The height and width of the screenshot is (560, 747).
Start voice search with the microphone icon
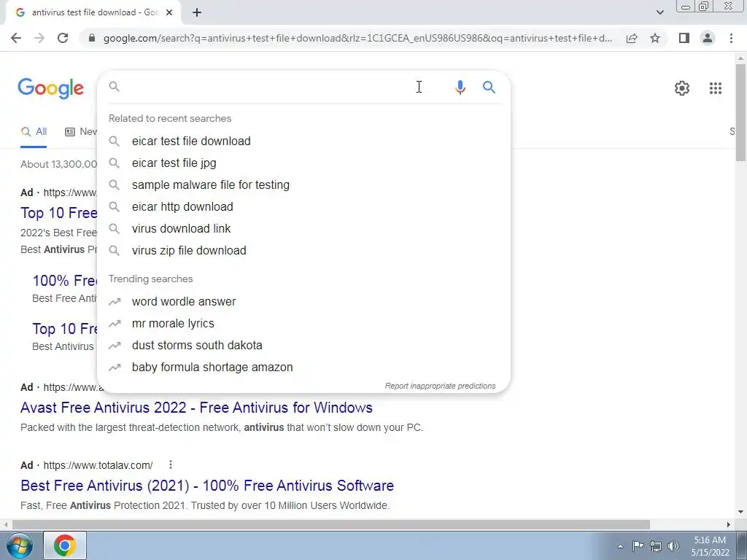pos(460,87)
